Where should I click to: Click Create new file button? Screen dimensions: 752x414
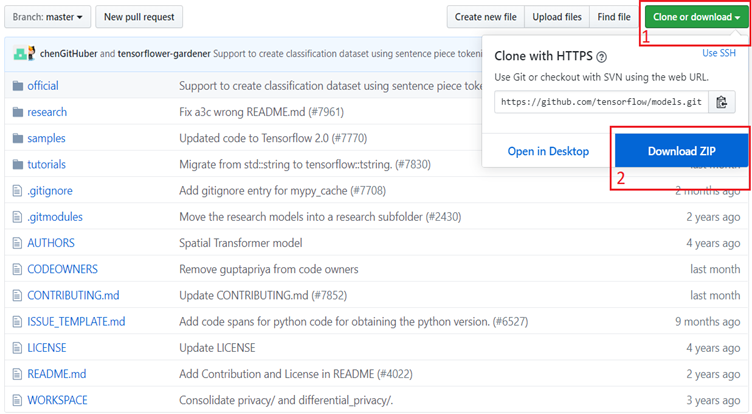[x=485, y=17]
